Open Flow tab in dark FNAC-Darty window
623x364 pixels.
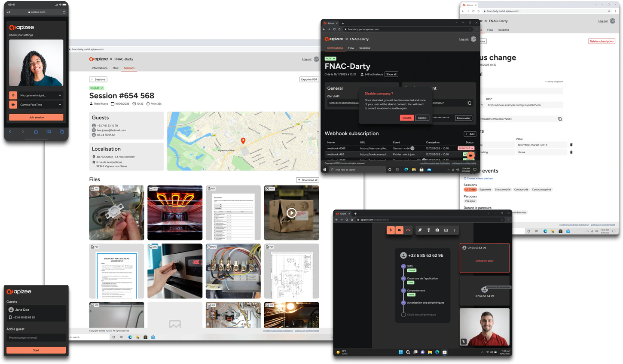pyautogui.click(x=351, y=48)
